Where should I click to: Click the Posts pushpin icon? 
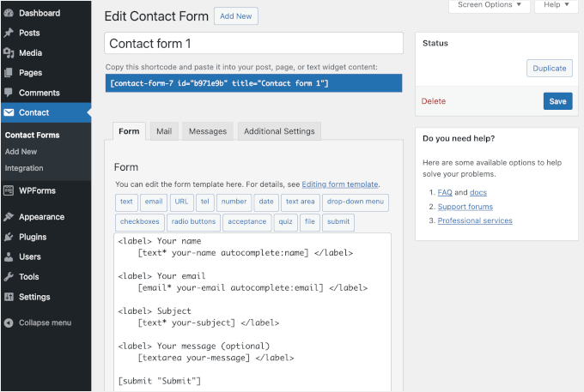click(x=9, y=33)
